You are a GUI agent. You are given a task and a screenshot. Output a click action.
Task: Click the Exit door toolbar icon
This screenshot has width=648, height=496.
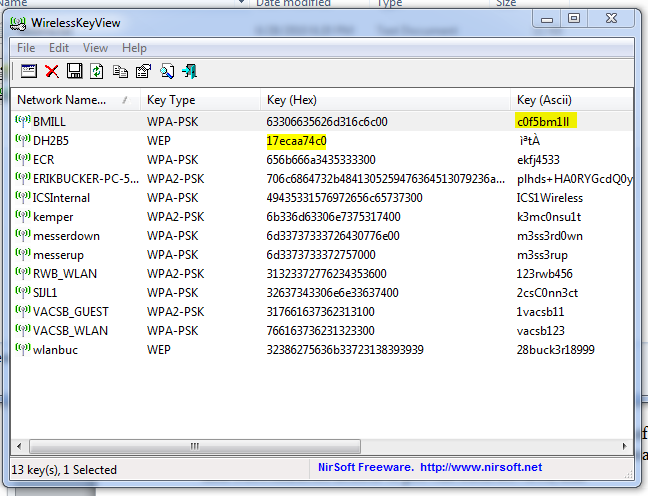[190, 72]
